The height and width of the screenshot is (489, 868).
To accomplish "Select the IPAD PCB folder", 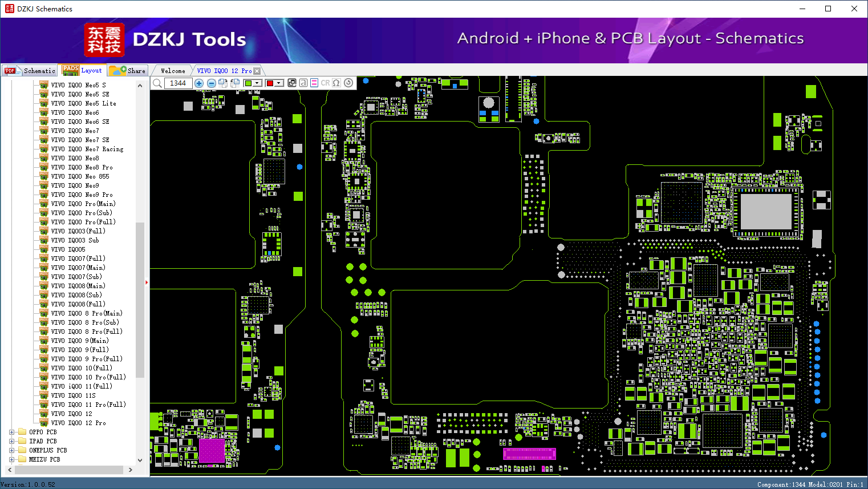I will (43, 441).
